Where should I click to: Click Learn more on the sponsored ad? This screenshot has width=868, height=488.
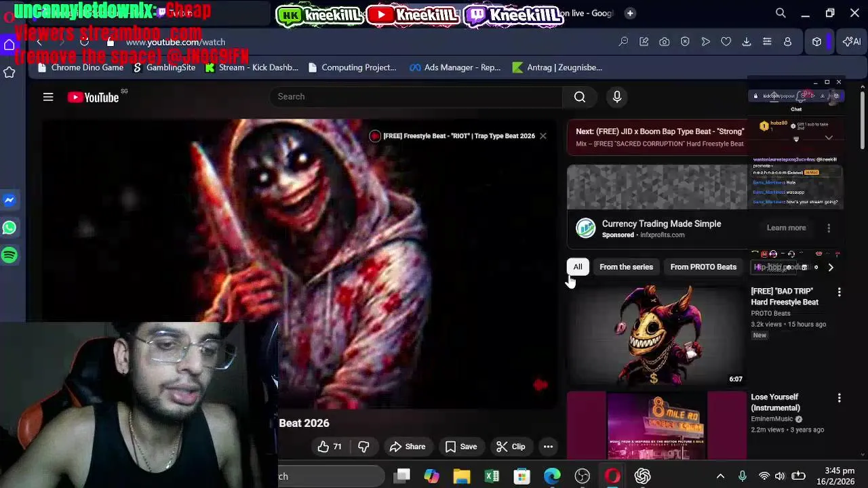click(x=786, y=228)
